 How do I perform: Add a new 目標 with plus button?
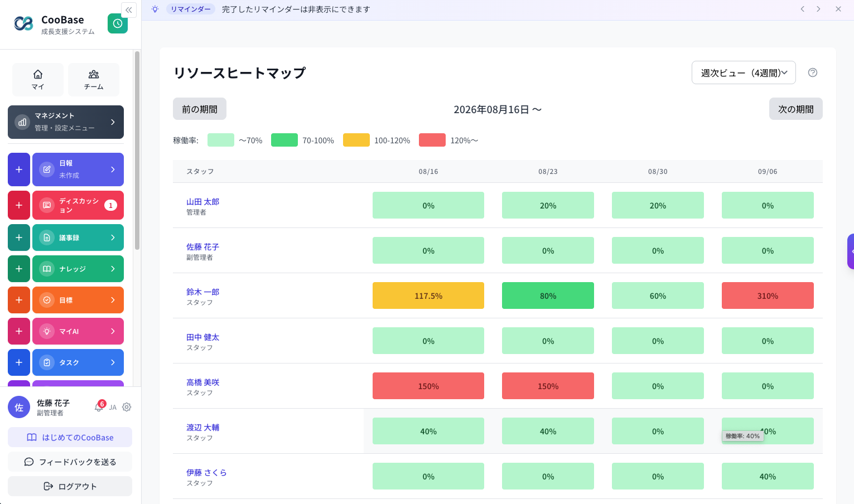[x=19, y=300]
